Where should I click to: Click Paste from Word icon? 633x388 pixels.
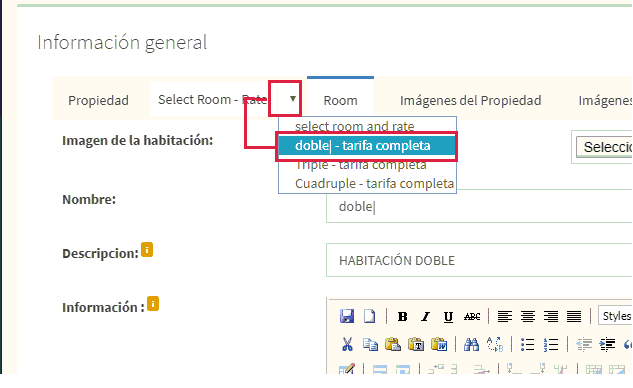coord(439,344)
